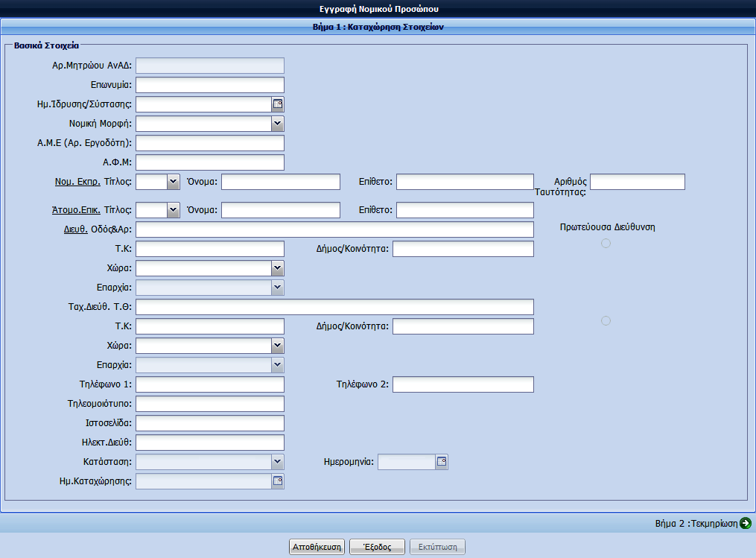This screenshot has height=558, width=756.
Task: Click the Ημ.Καταχώρησης date field
Action: click(x=204, y=481)
